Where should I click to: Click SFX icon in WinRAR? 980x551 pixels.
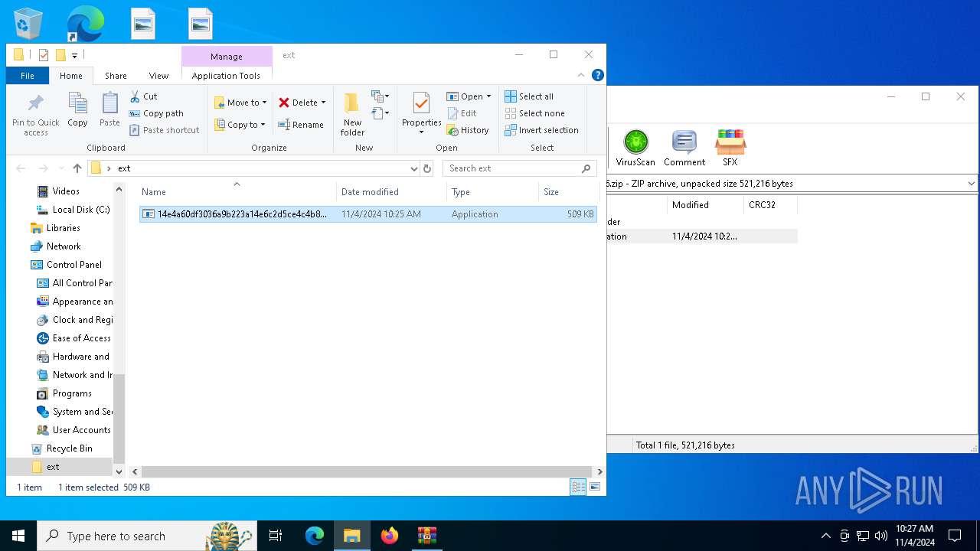[x=730, y=148]
